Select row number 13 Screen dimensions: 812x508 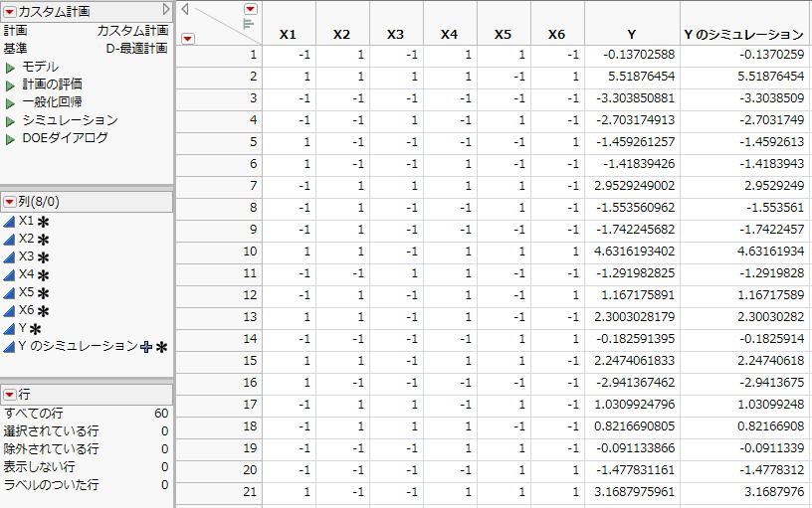point(219,316)
